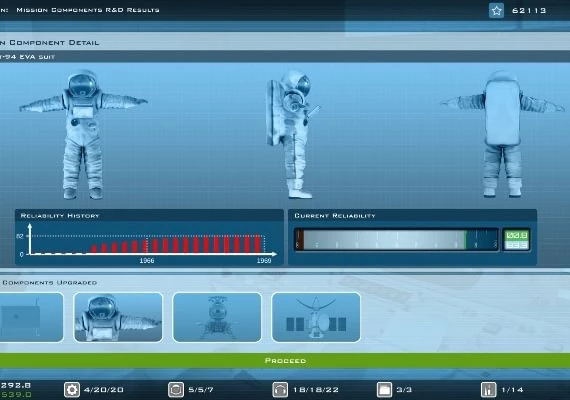This screenshot has width=570, height=400.
Task: Click the 5/5/7 status value
Action: click(x=201, y=390)
